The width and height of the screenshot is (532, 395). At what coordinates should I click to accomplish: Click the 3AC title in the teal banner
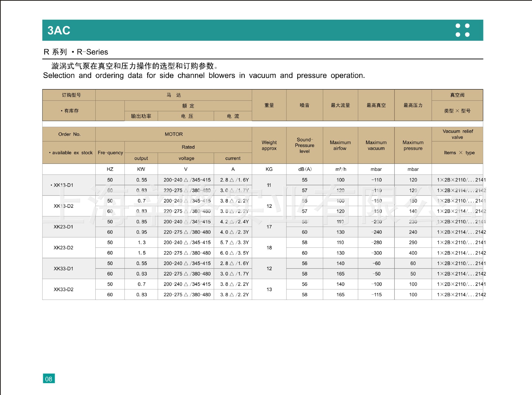[59, 30]
